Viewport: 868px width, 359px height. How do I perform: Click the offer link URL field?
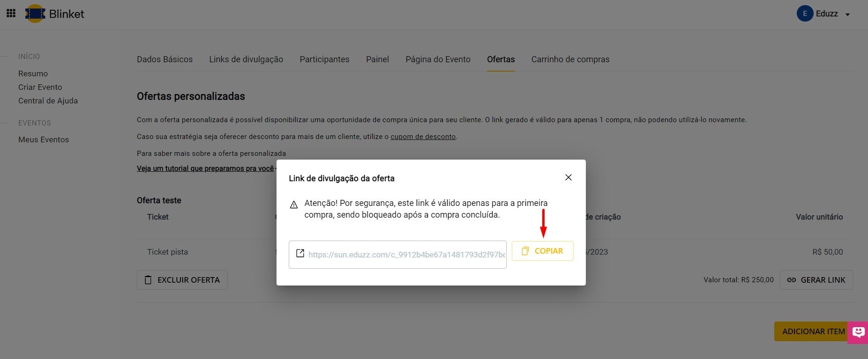pyautogui.click(x=406, y=255)
